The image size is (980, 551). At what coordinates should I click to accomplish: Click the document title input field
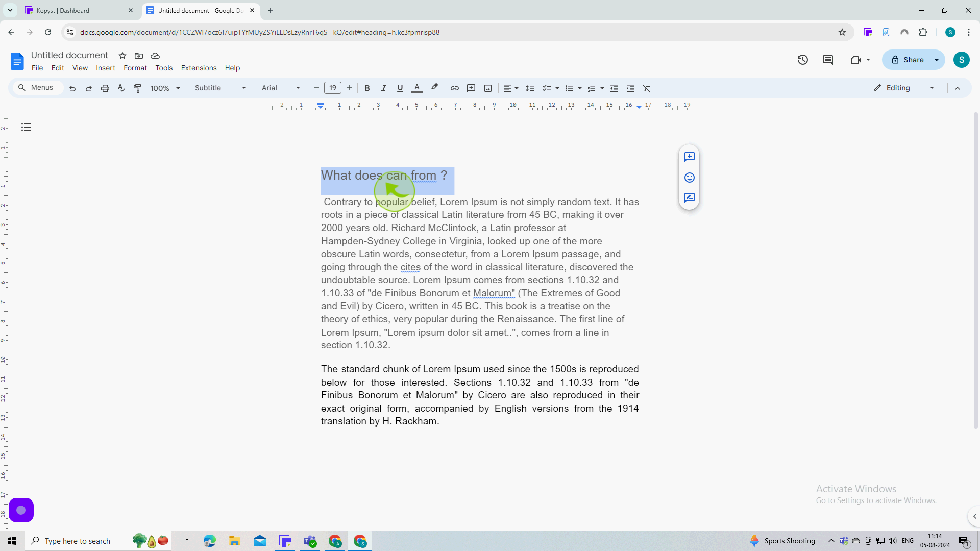pyautogui.click(x=69, y=55)
